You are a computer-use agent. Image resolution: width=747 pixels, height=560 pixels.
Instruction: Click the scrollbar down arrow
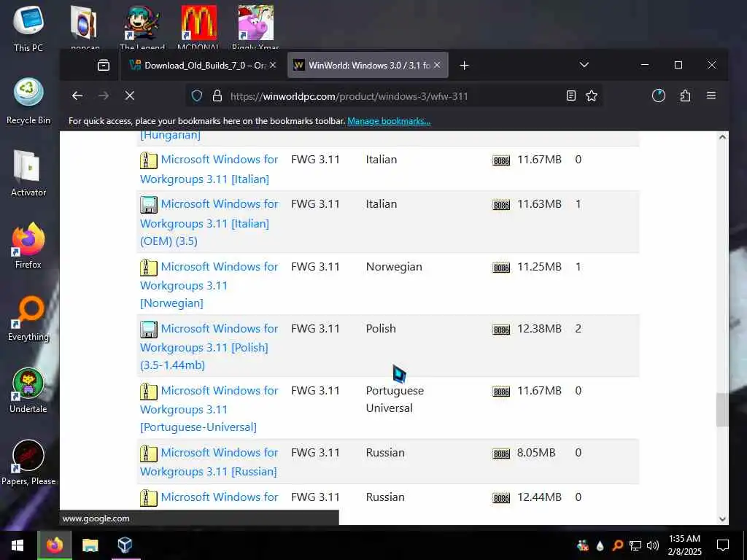722,519
